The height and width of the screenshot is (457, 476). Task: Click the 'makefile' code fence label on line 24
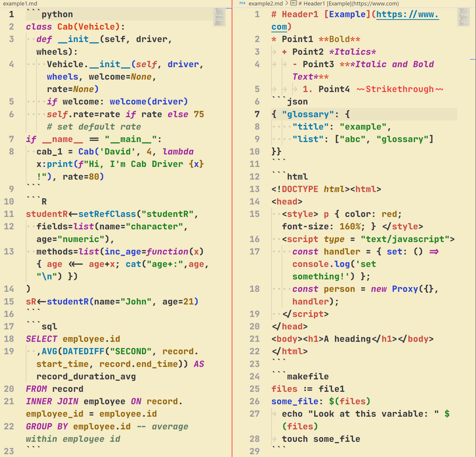[308, 376]
